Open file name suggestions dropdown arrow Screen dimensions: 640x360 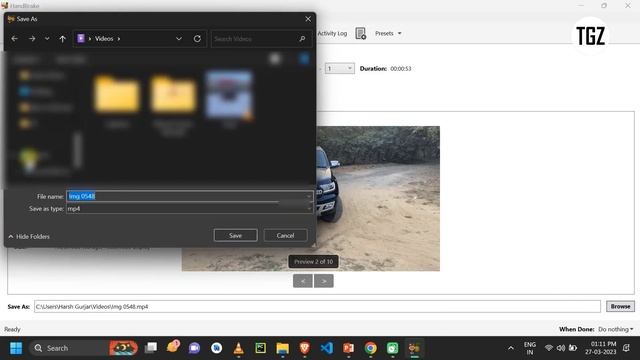[x=309, y=196]
